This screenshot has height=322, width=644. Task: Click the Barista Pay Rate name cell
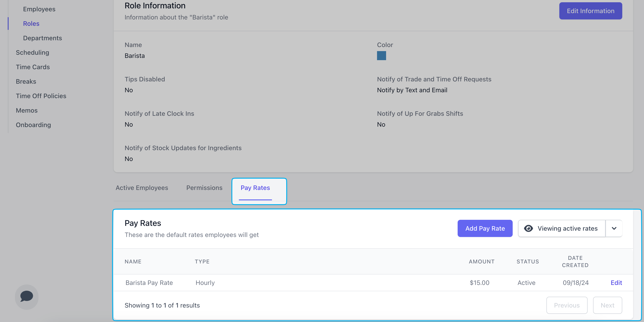coord(149,283)
